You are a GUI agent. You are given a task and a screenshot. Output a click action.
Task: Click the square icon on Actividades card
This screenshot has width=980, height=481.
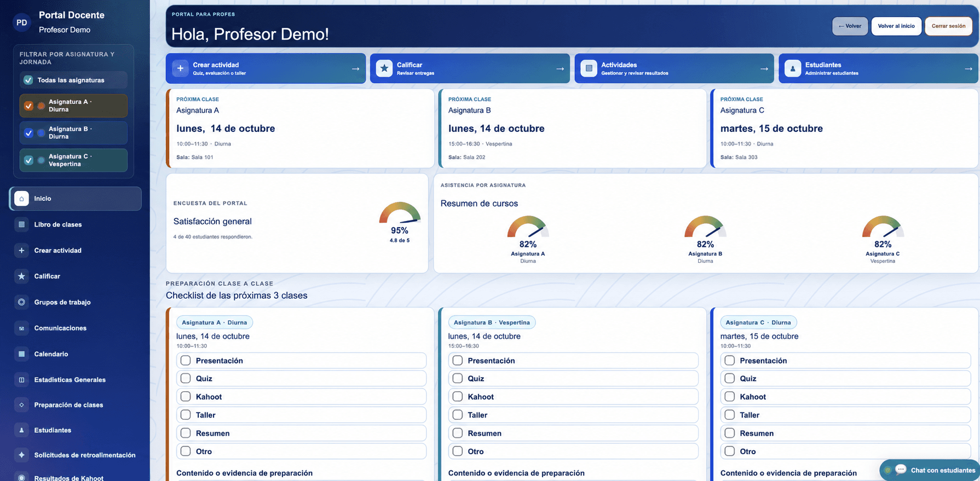589,68
